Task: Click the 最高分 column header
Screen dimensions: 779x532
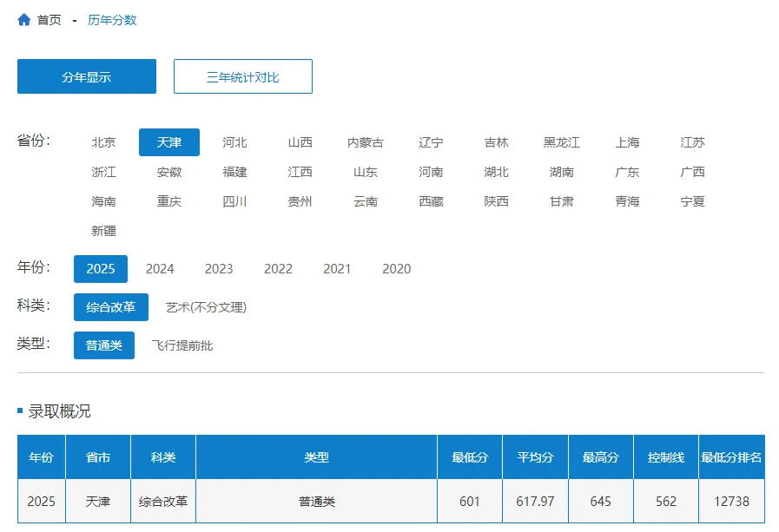Action: pyautogui.click(x=601, y=457)
